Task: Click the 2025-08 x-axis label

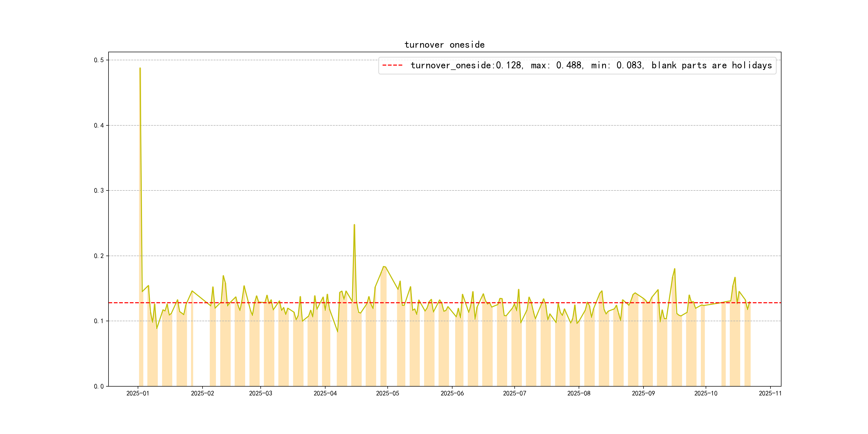Action: (579, 393)
